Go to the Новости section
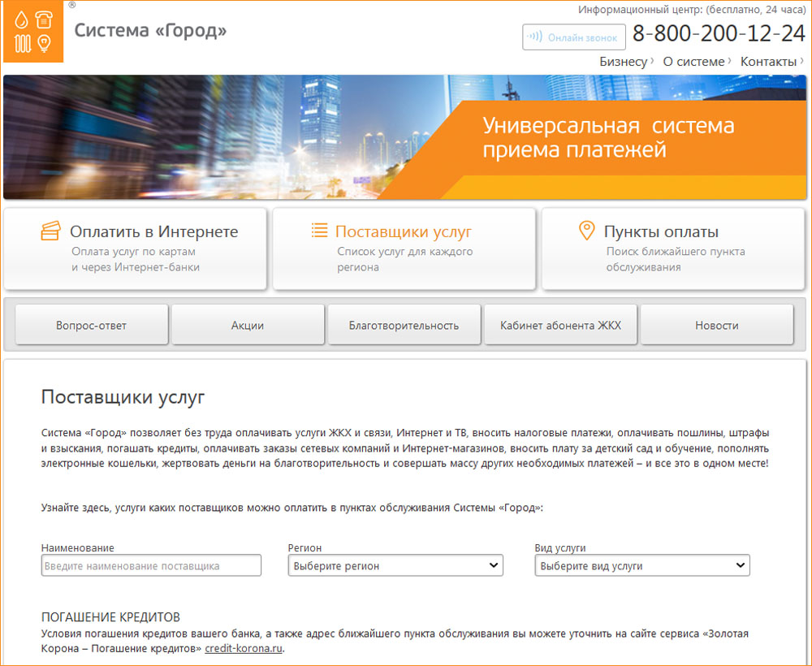The image size is (812, 666). pos(716,326)
